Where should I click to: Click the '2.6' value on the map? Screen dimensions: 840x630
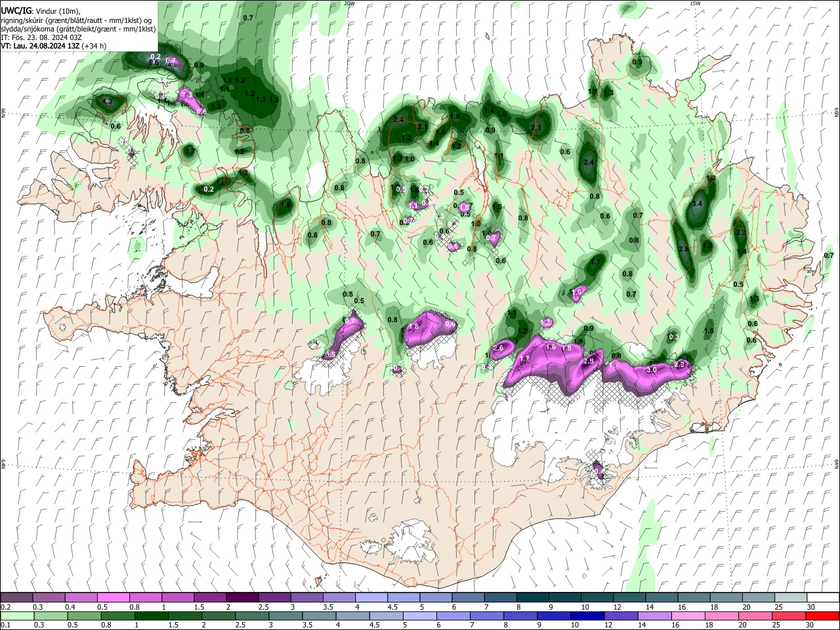(498, 348)
